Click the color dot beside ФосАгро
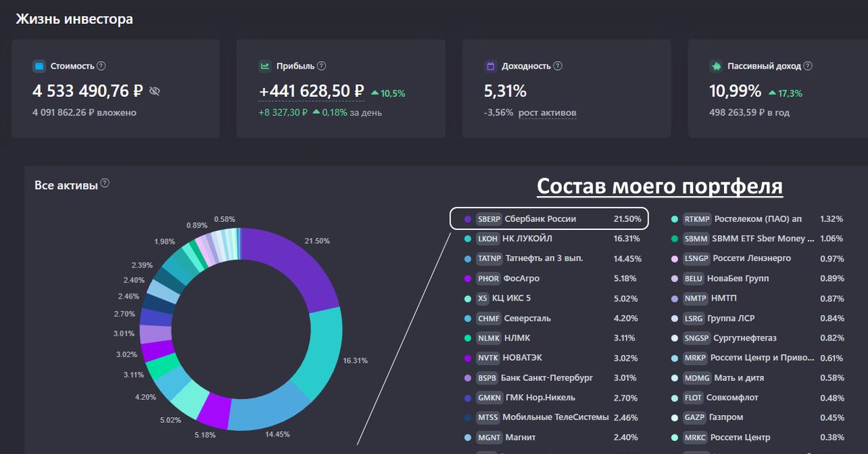The image size is (868, 454). [468, 278]
